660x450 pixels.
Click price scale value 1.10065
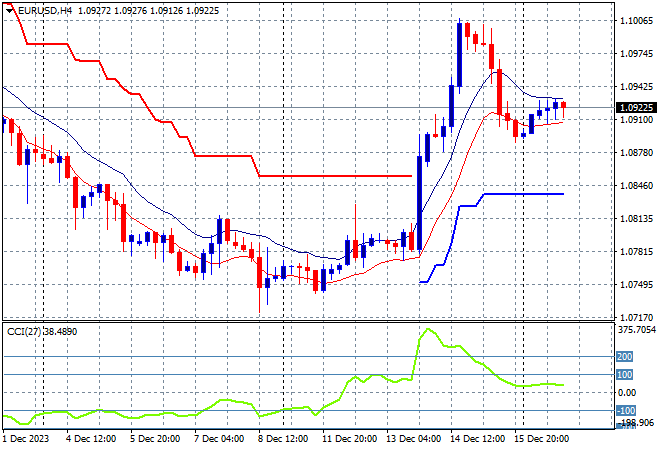coord(637,21)
